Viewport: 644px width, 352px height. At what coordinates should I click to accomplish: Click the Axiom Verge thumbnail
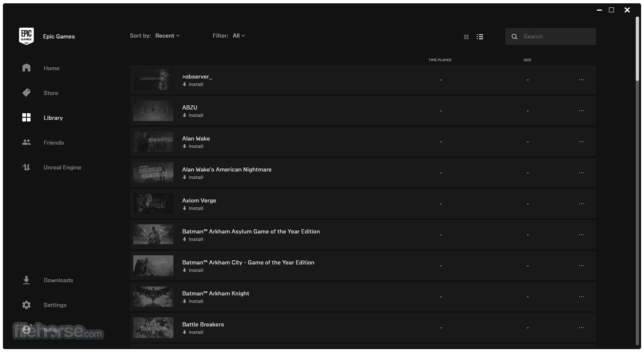tap(153, 204)
